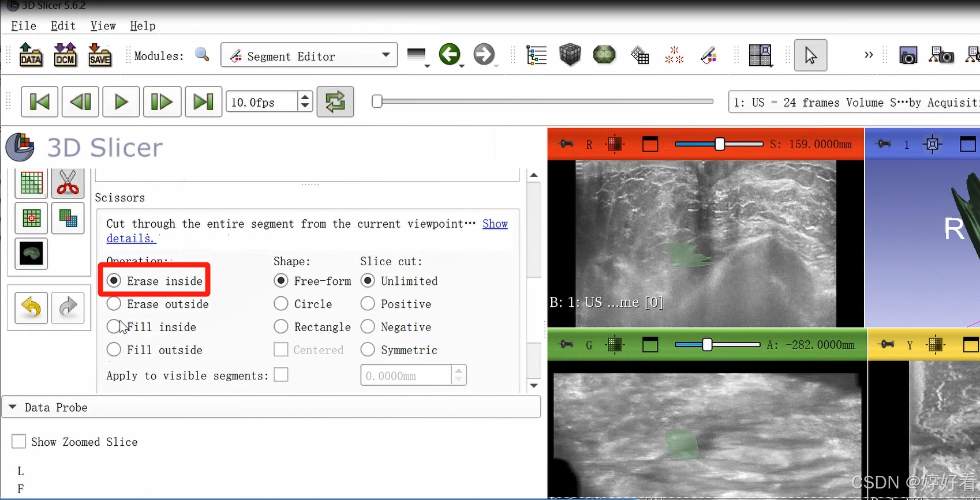Select the Islands effect icon
The height and width of the screenshot is (500, 980).
point(31,218)
